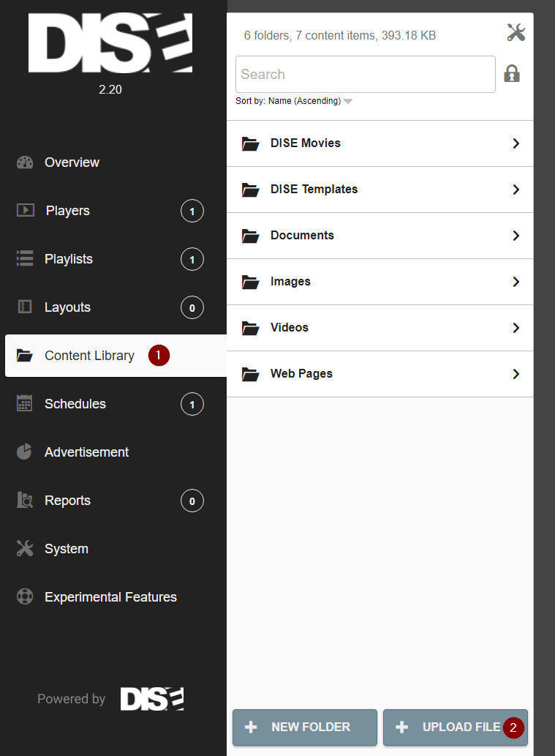The image size is (555, 756).
Task: Click the large DISE logo at top
Action: pos(110,43)
